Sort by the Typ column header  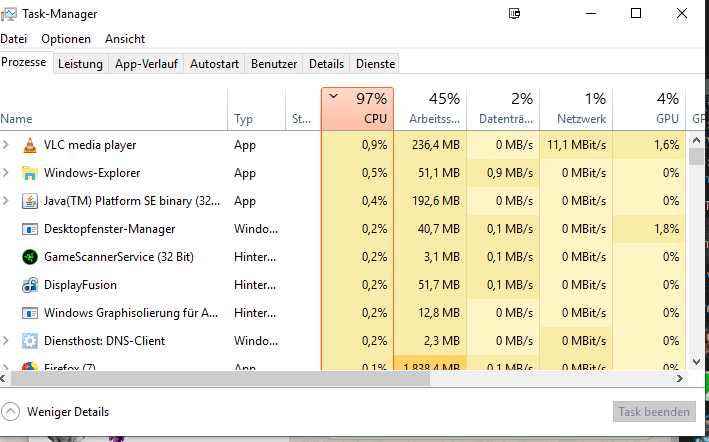pyautogui.click(x=256, y=109)
